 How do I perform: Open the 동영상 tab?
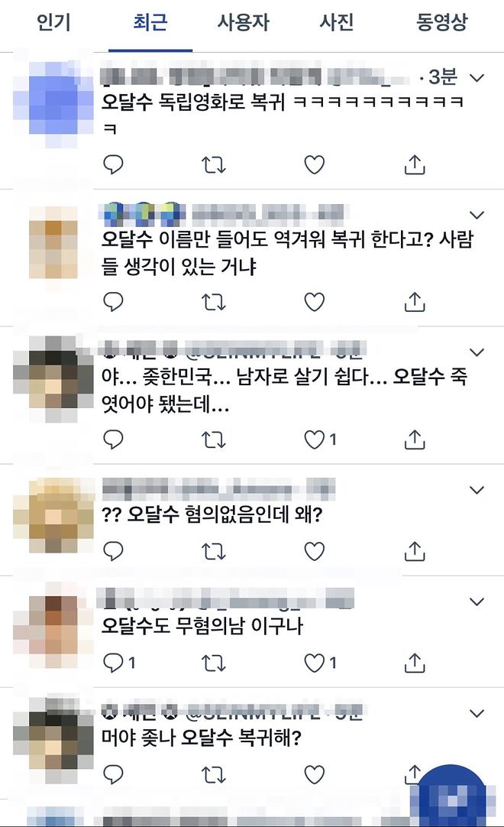(442, 23)
